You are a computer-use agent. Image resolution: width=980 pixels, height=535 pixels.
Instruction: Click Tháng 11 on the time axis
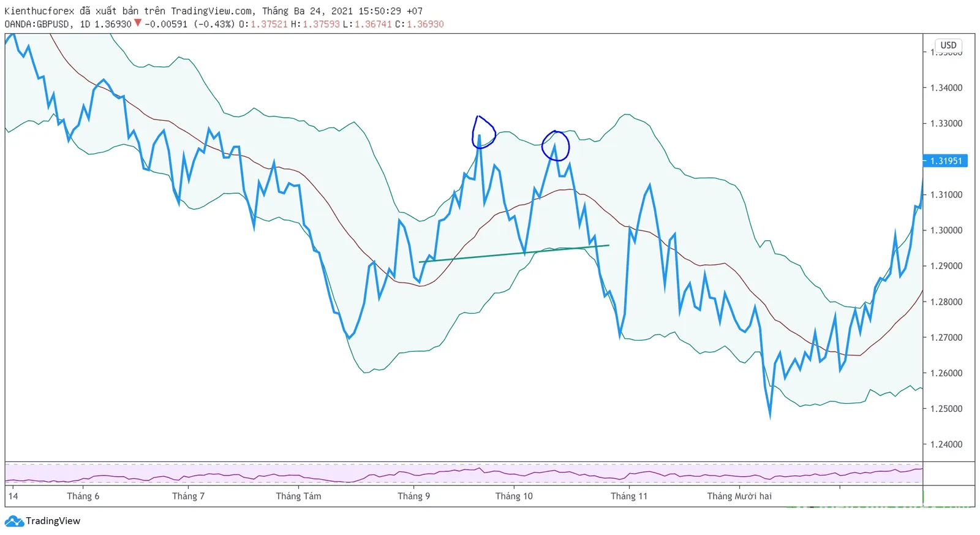pos(629,496)
